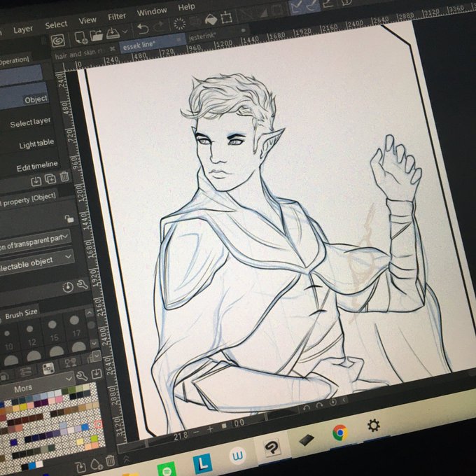Pick the yellow swatch near lime green
476x476 pixels.
(x=80, y=442)
